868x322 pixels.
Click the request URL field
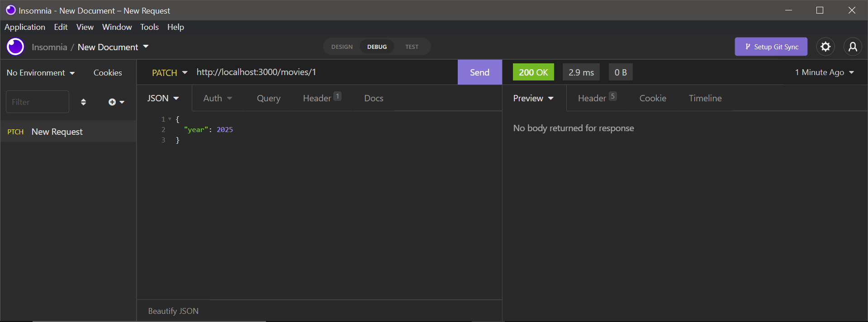pyautogui.click(x=323, y=72)
